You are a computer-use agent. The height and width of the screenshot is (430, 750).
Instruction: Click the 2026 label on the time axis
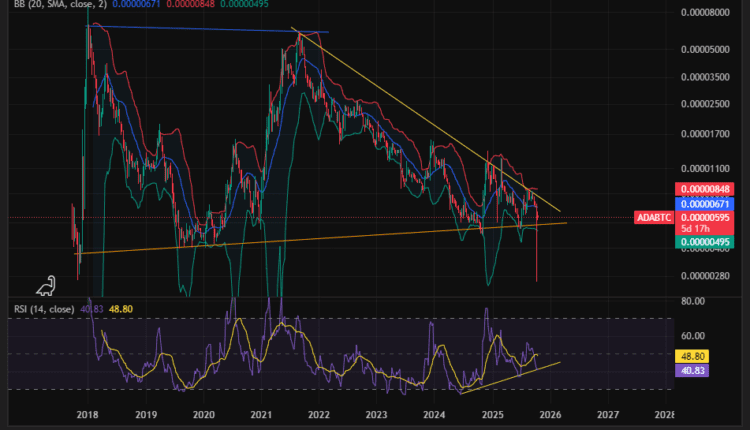pos(549,413)
